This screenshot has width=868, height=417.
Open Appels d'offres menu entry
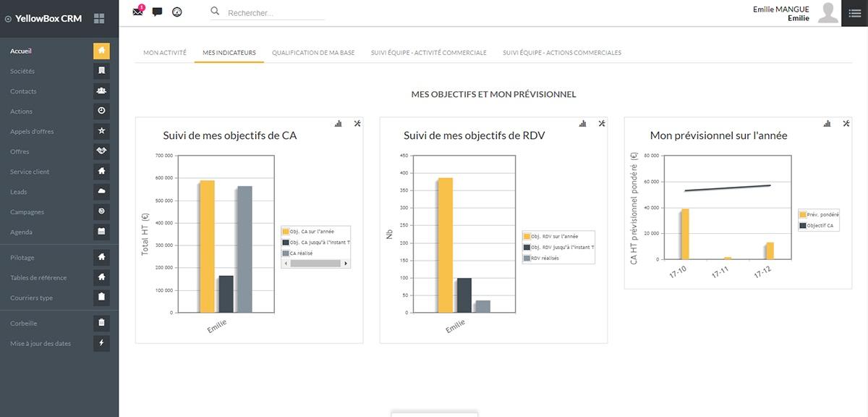(32, 132)
